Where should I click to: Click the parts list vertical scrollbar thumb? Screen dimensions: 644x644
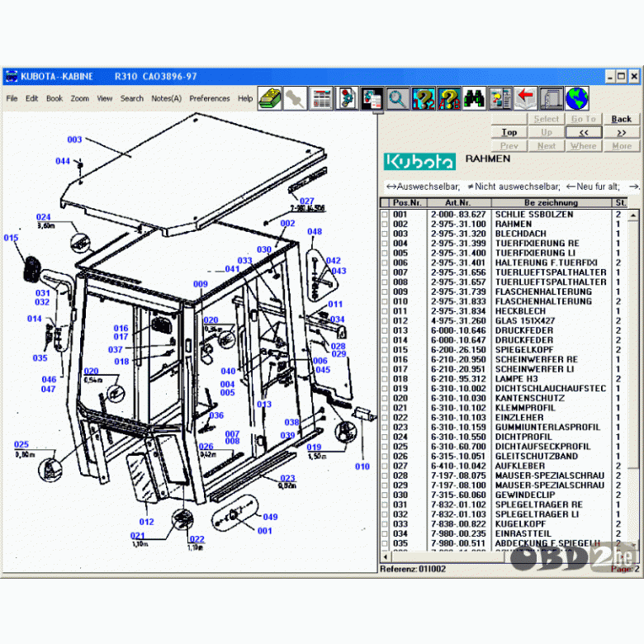[x=634, y=343]
